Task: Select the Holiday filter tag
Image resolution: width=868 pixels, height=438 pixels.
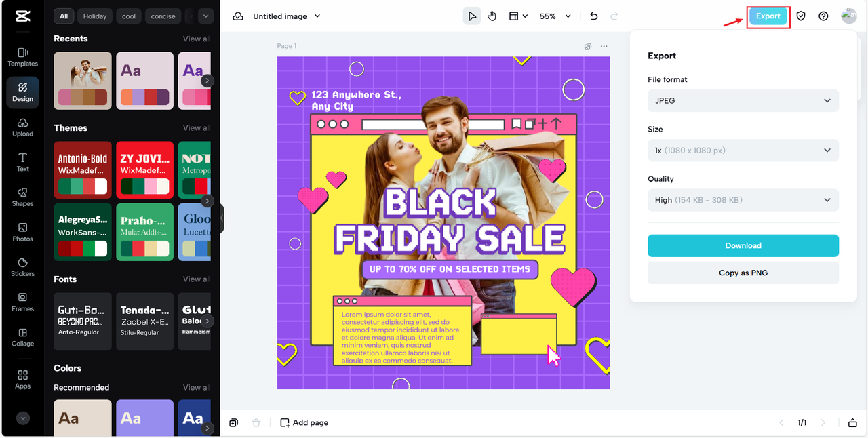Action: tap(95, 16)
